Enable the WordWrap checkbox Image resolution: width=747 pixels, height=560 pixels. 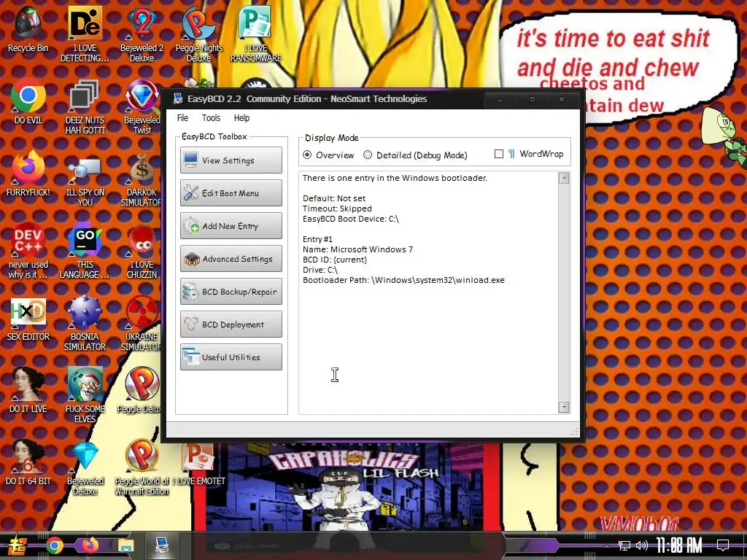pos(499,154)
